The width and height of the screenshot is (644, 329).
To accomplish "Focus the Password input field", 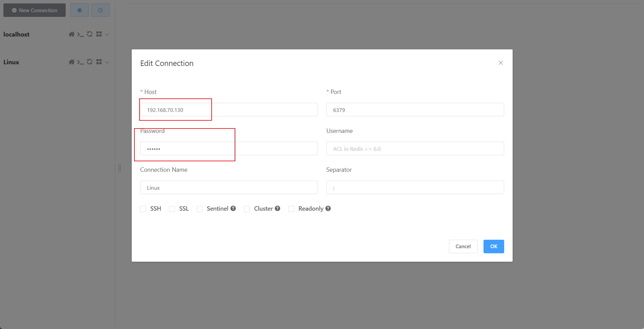I will click(229, 148).
